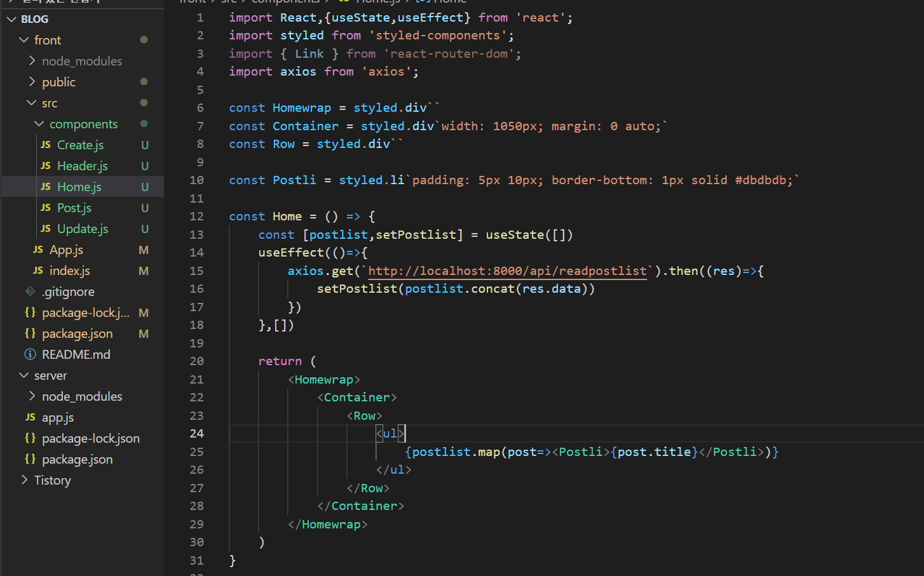
Task: Expand the node_modules folder under front
Action: point(32,61)
